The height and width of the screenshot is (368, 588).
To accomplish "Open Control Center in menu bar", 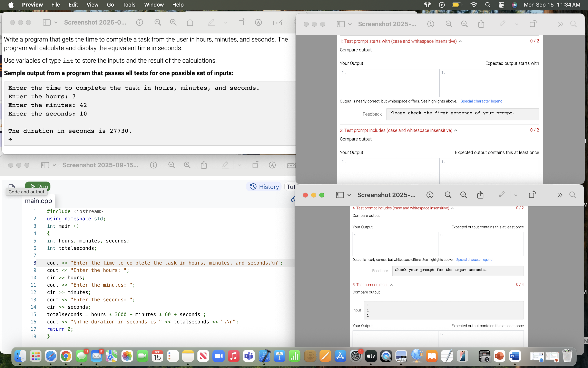I will coord(501,5).
